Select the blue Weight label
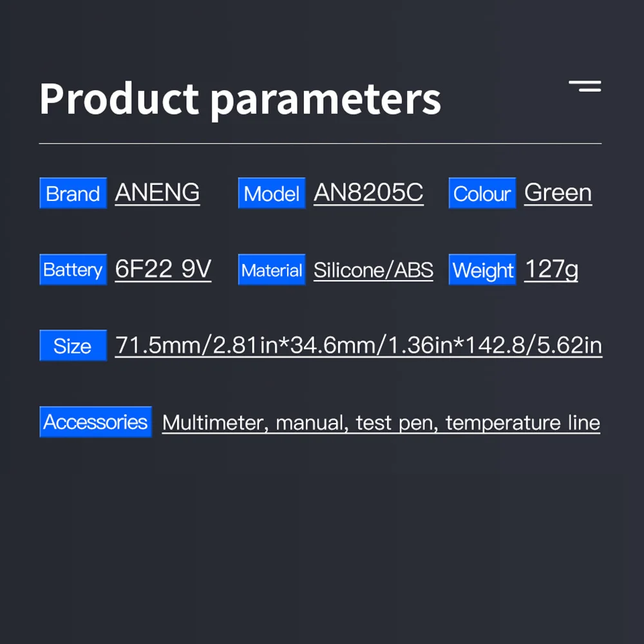Viewport: 644px width, 644px height. pyautogui.click(x=482, y=270)
